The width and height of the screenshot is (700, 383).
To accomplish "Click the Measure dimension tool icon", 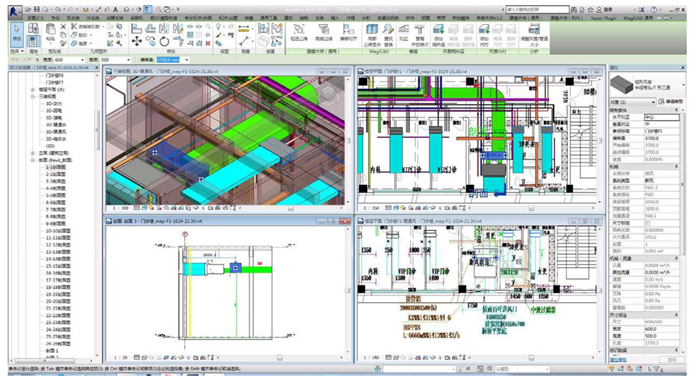I will point(243,29).
